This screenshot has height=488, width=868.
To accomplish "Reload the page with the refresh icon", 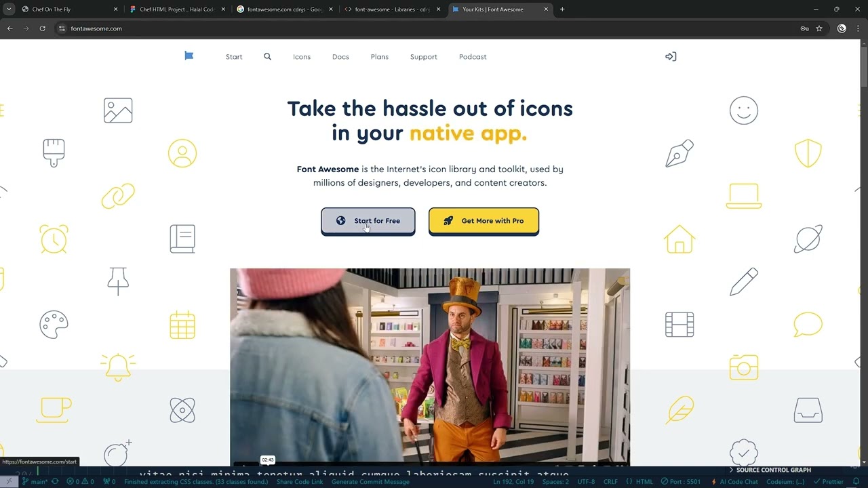I will [x=42, y=28].
